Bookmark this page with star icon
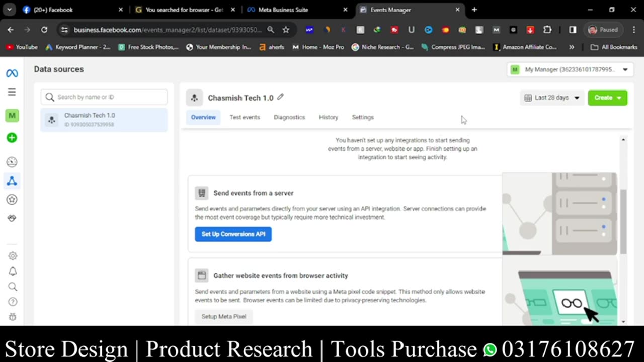This screenshot has height=362, width=644. point(286,30)
